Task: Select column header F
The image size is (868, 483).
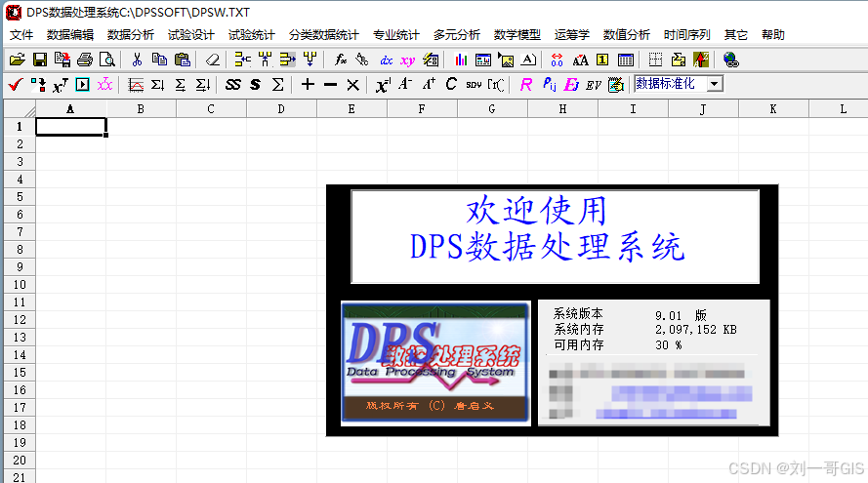Action: (x=422, y=109)
